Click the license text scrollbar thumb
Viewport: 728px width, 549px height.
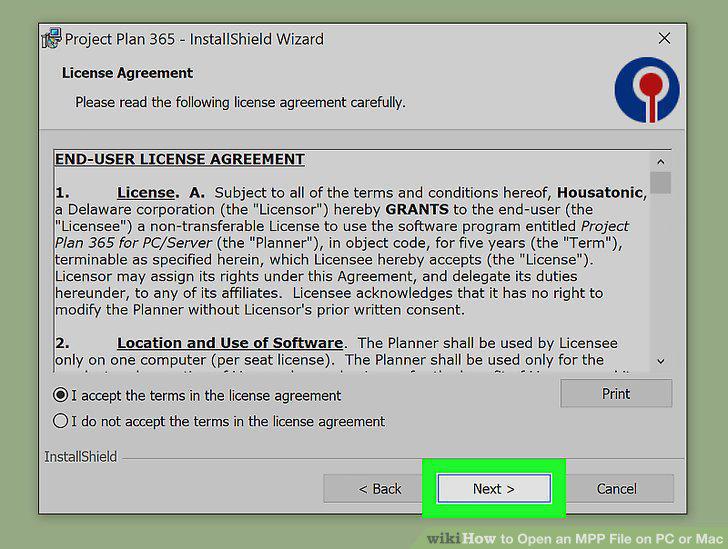[x=661, y=183]
